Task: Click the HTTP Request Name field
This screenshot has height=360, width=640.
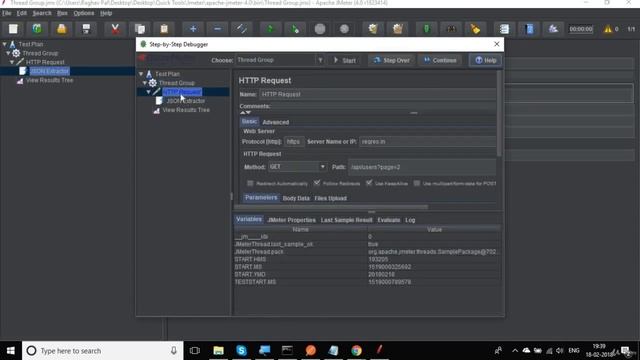Action: pyautogui.click(x=377, y=94)
